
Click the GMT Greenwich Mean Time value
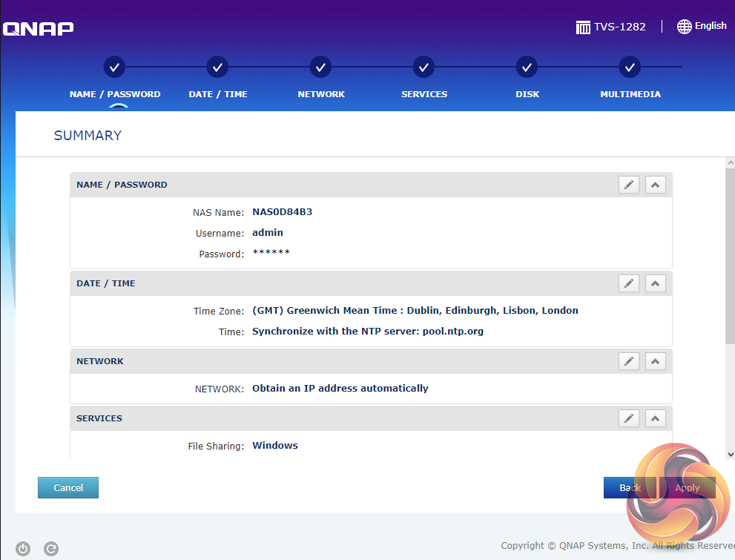coord(415,310)
